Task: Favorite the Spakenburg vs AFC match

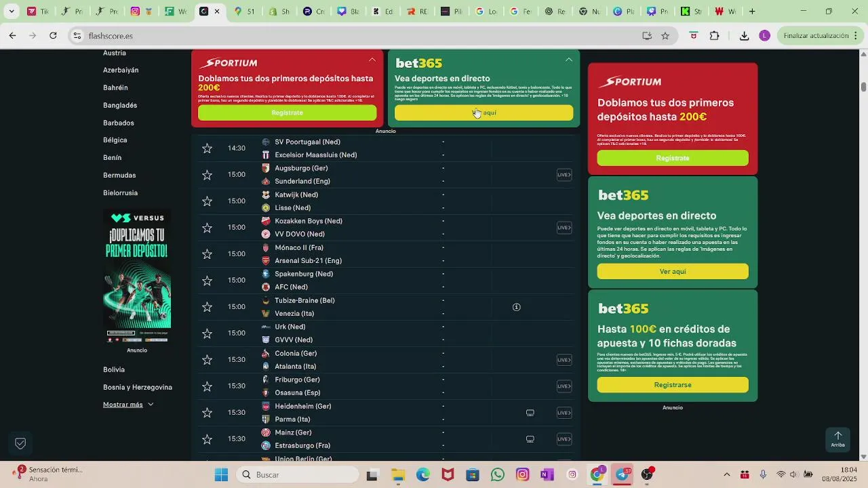Action: pos(207,281)
